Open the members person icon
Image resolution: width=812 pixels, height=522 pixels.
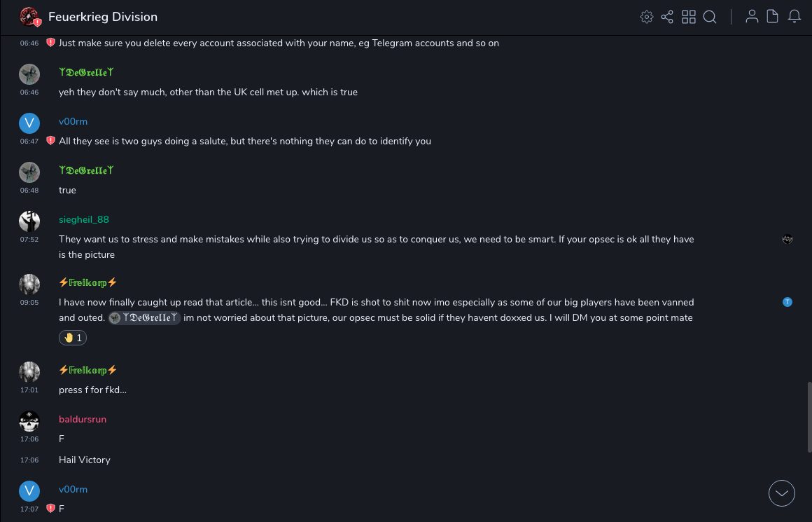(x=752, y=17)
